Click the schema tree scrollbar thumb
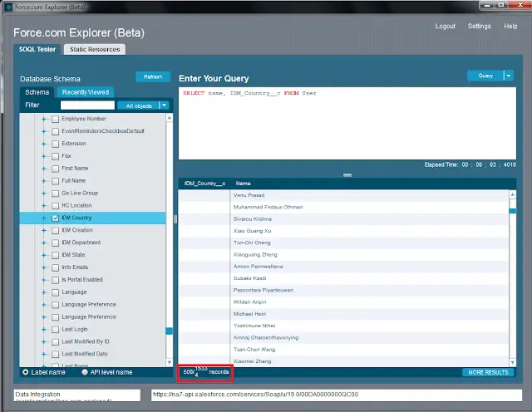The image size is (532, 412). 169,331
